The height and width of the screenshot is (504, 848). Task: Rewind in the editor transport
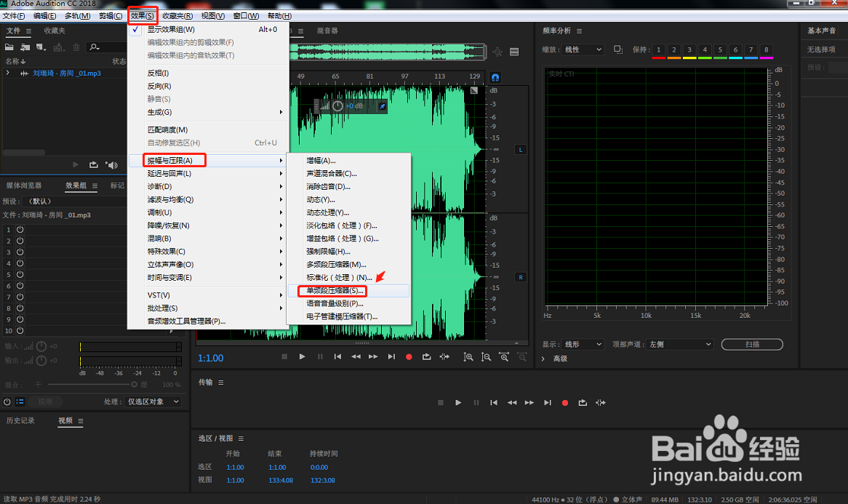point(356,356)
